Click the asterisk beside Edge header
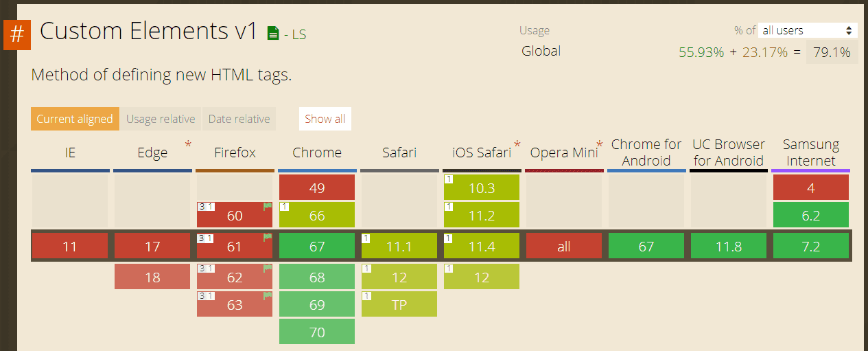The height and width of the screenshot is (351, 868). tap(188, 144)
